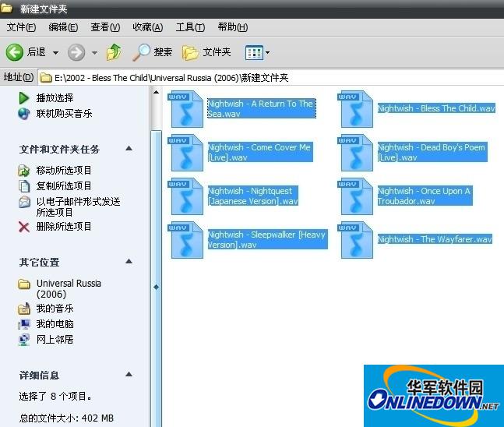Click the green Back arrow button
This screenshot has height=427, width=504.
point(15,52)
